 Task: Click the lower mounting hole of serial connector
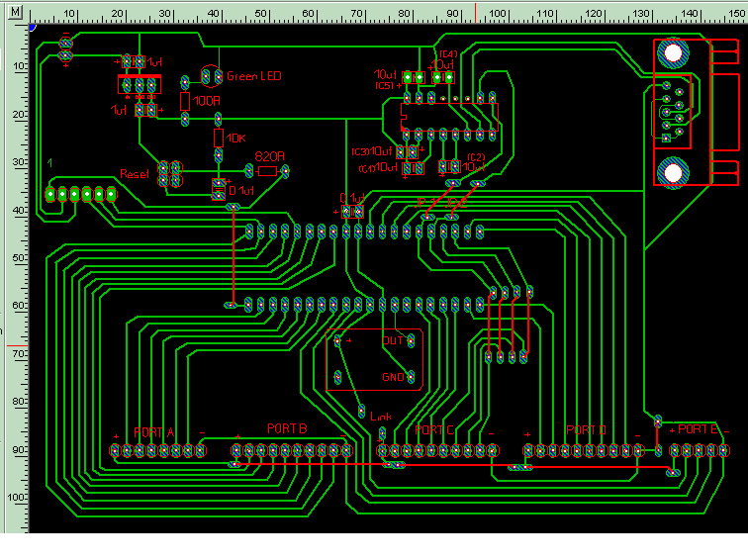click(x=673, y=173)
